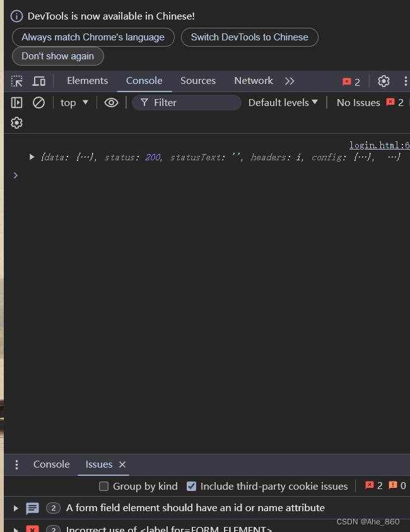
Task: Click the No Issues label
Action: (x=358, y=102)
